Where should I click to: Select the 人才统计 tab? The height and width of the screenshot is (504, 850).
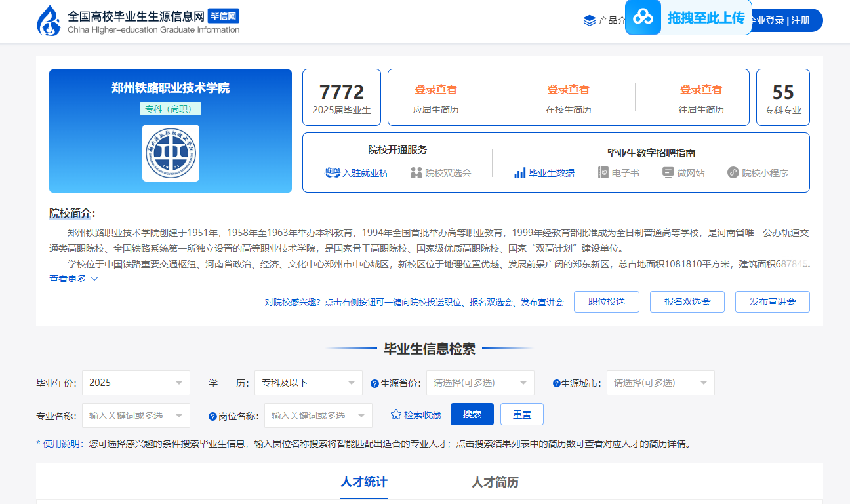pyautogui.click(x=364, y=482)
